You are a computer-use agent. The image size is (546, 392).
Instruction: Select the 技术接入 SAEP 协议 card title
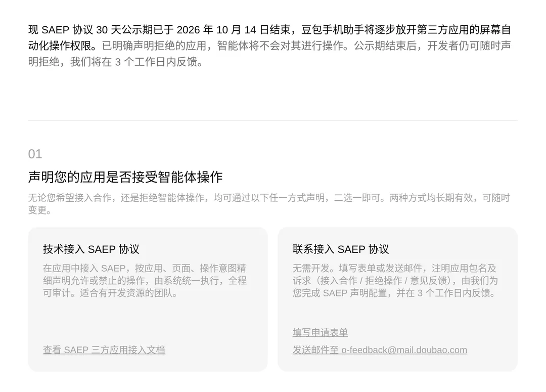(91, 249)
